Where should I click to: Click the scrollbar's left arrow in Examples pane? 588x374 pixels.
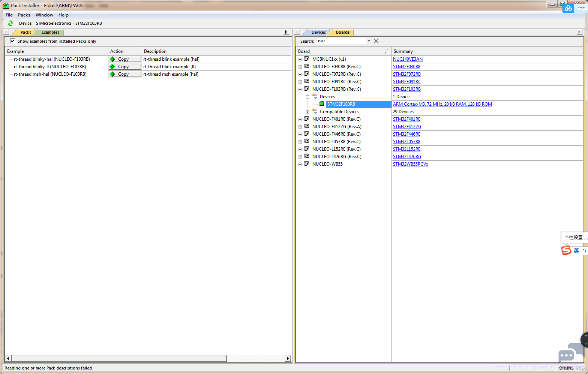8,358
